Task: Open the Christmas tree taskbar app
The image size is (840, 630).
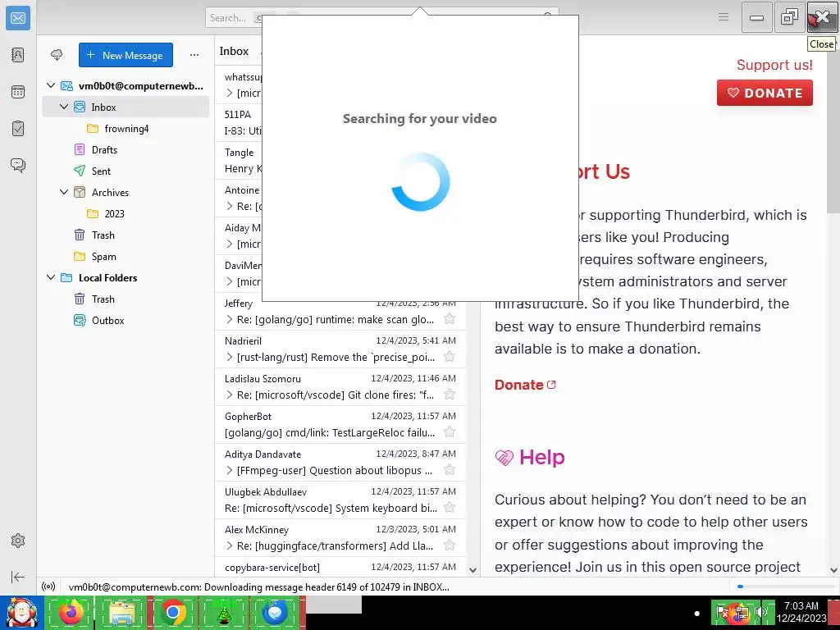Action: (x=223, y=612)
